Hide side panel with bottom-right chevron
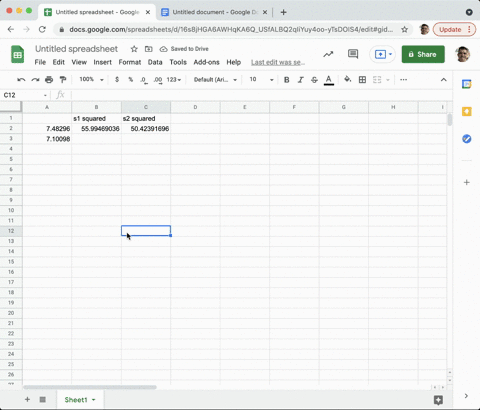Viewport: 480px width, 410px height. click(x=466, y=396)
